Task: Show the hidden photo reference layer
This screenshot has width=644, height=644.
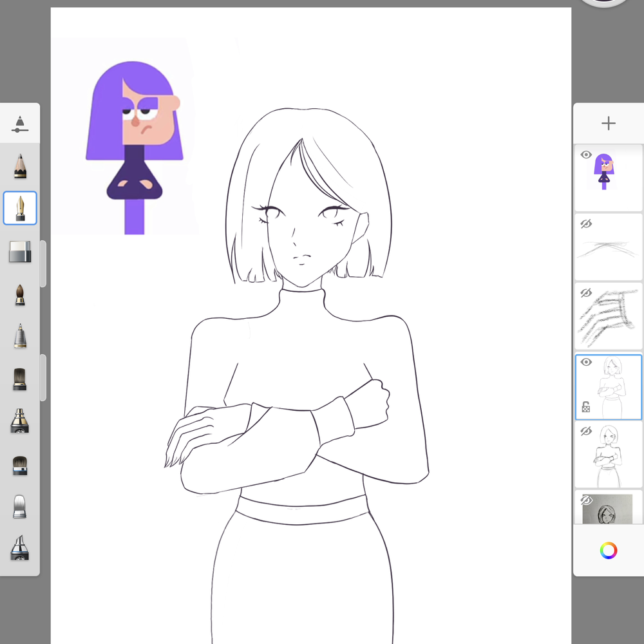Action: pyautogui.click(x=586, y=500)
